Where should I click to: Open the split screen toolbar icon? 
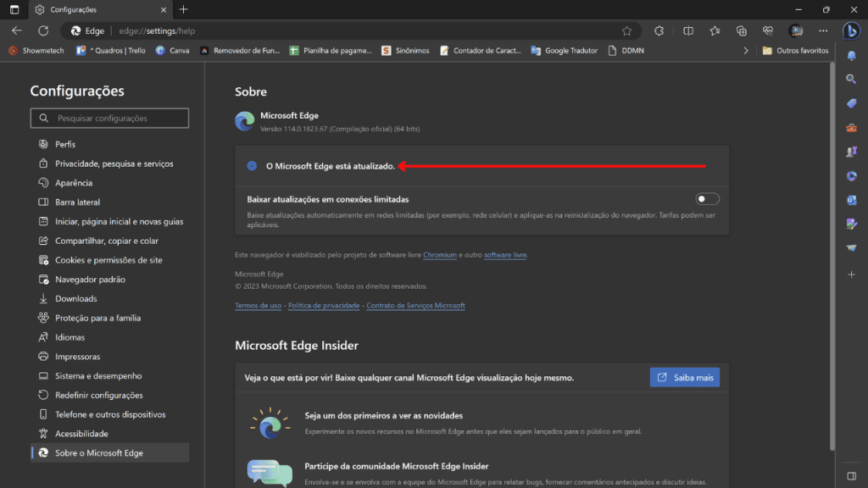pos(688,30)
